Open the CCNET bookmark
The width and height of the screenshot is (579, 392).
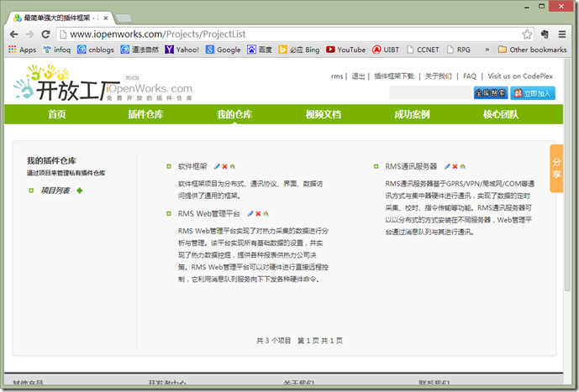423,50
